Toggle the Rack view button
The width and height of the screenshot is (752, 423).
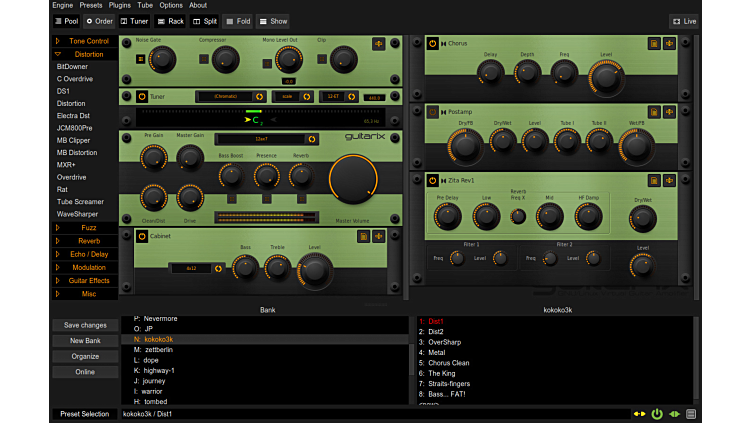(x=170, y=20)
